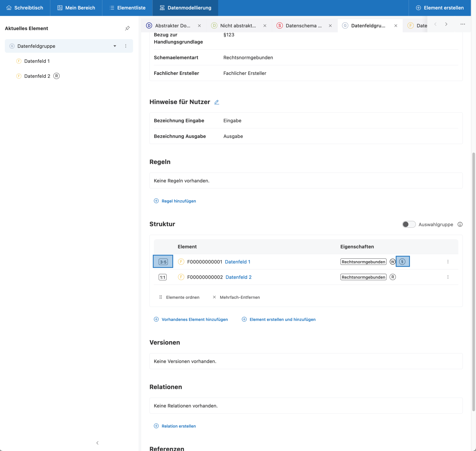Click the Auswahlgruppe info icon
Image resolution: width=476 pixels, height=451 pixels.
click(460, 224)
